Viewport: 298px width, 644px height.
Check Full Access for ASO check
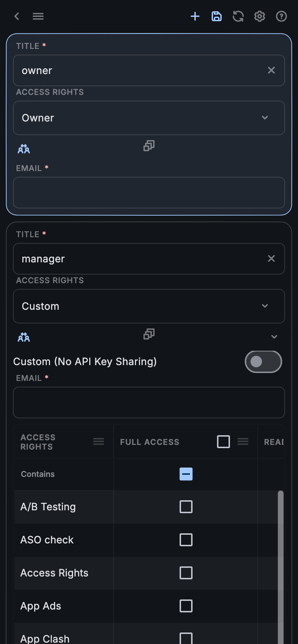(186, 540)
